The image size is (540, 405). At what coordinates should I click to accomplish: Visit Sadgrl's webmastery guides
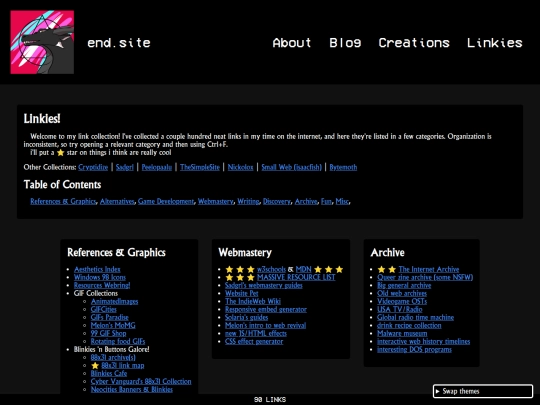264,285
